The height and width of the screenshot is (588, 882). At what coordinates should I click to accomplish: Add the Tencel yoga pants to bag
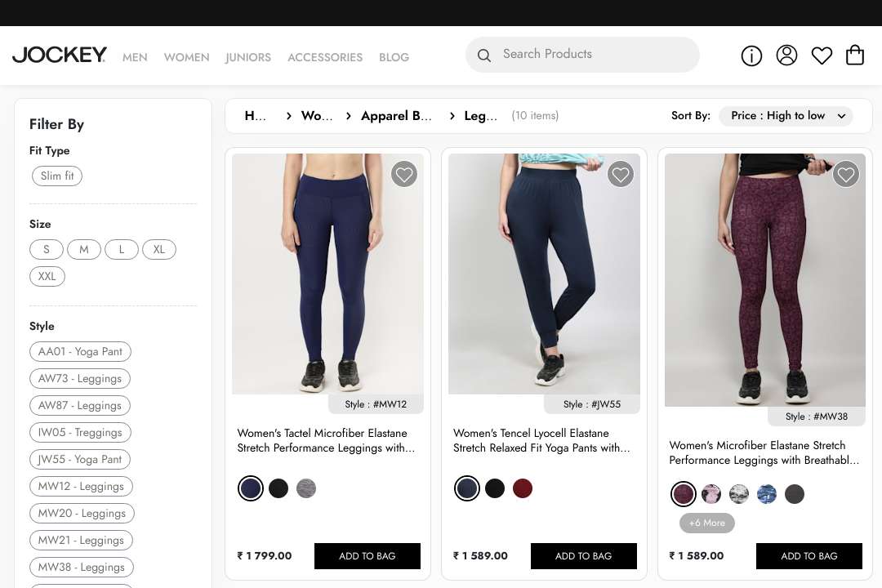584,556
